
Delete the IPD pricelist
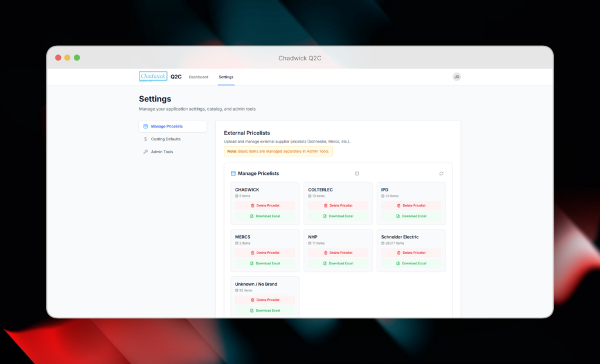[411, 206]
